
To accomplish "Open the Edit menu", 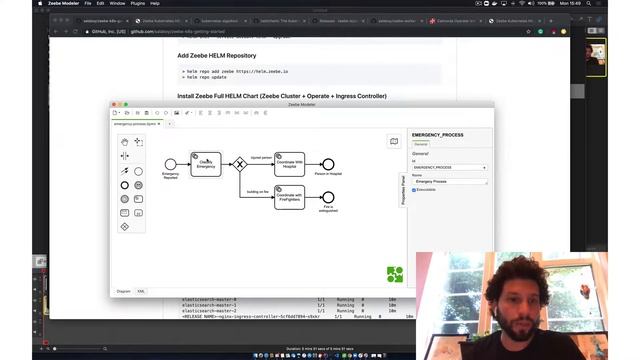I will point(100,3).
